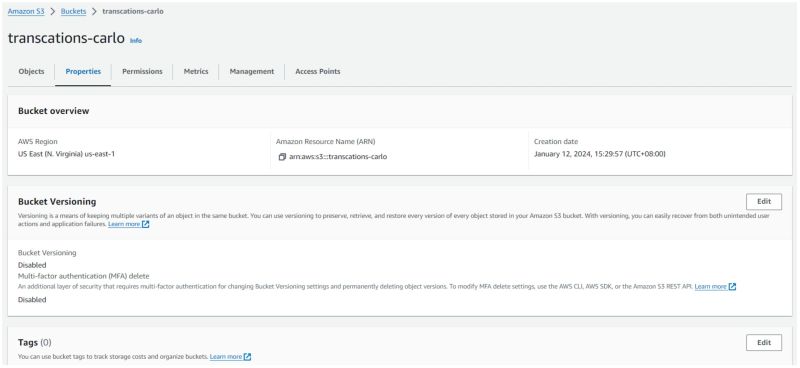Edit the Bucket Versioning settings

tap(764, 202)
